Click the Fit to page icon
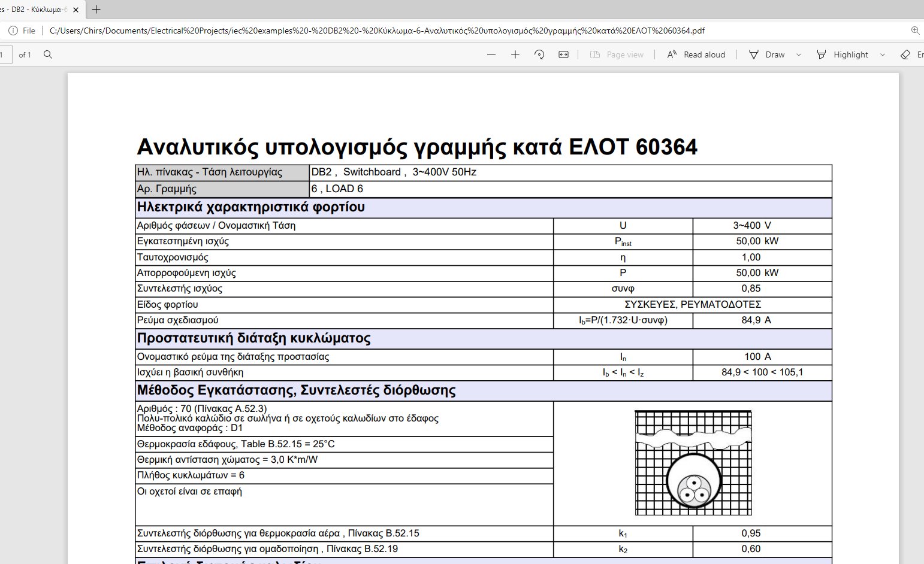Viewport: 924px width, 564px height. click(x=562, y=54)
